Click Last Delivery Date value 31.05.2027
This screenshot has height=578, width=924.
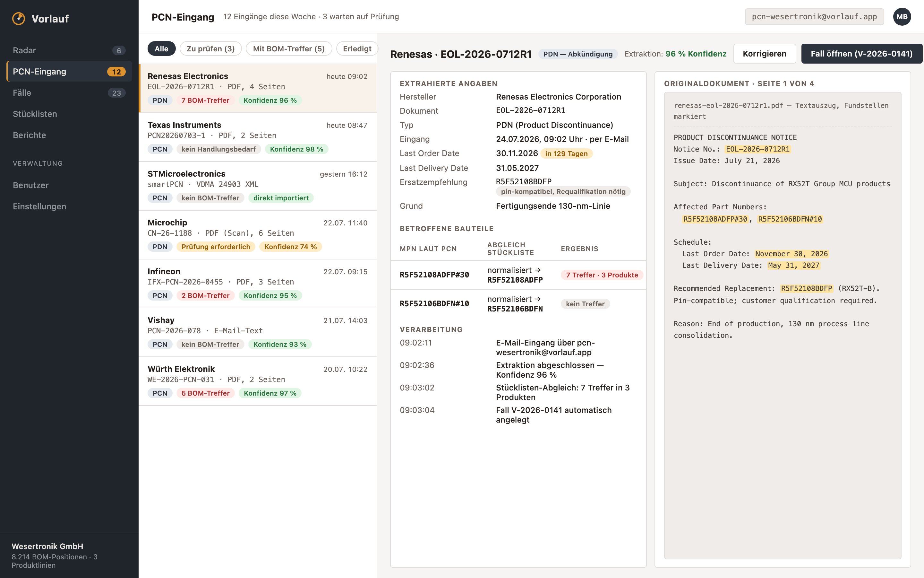518,168
